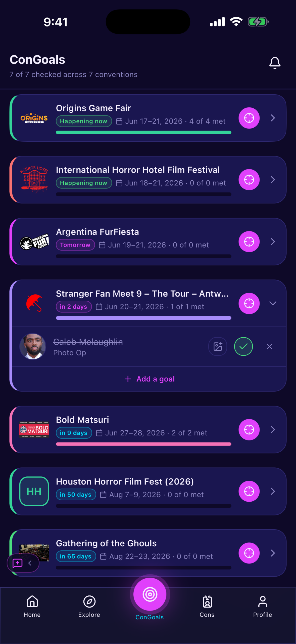Tap target icon on Gathering of the Ghouls

(x=249, y=553)
